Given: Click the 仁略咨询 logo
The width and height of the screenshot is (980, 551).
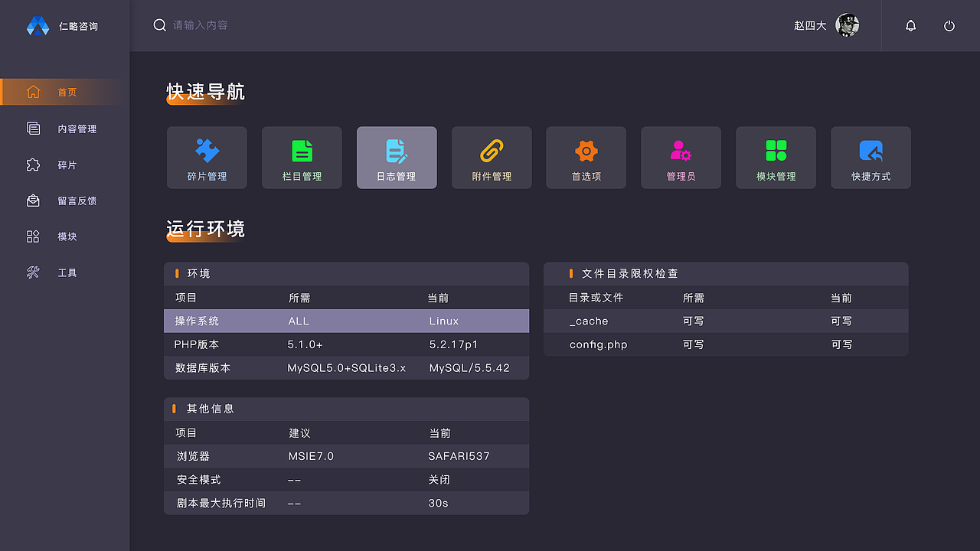Looking at the screenshot, I should 65,25.
